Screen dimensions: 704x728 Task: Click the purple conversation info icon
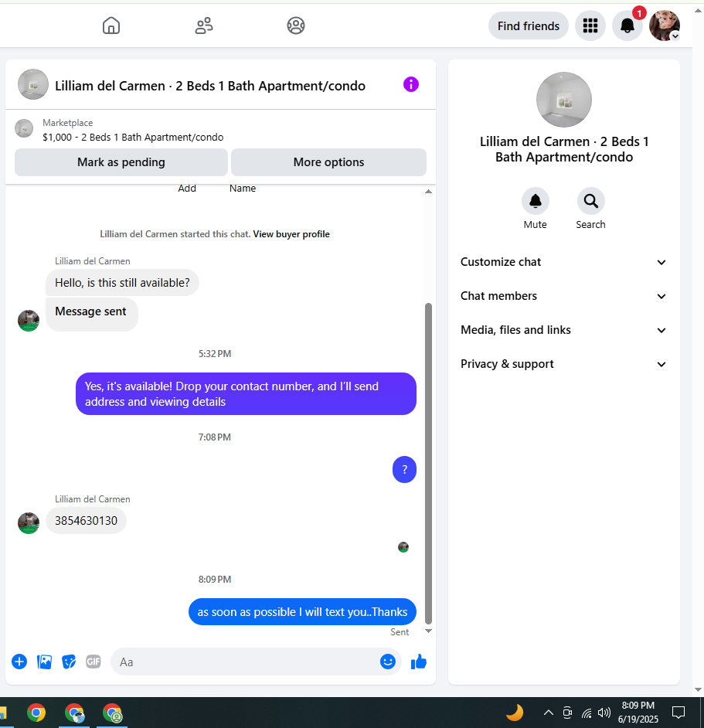pos(411,84)
